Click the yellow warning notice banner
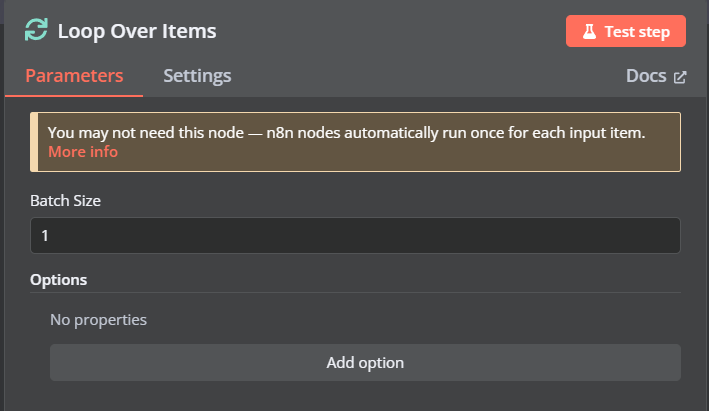This screenshot has width=709, height=411. (355, 142)
